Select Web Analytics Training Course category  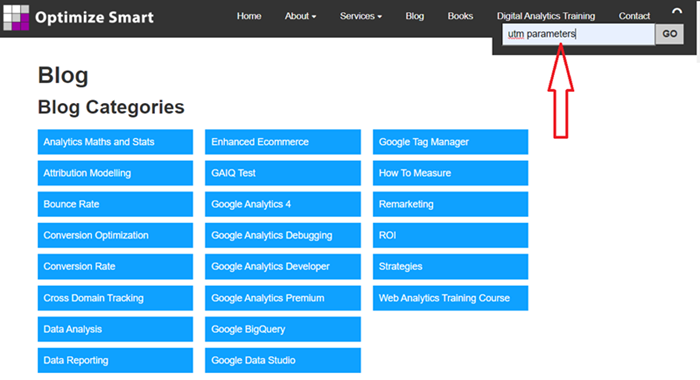[x=450, y=298]
